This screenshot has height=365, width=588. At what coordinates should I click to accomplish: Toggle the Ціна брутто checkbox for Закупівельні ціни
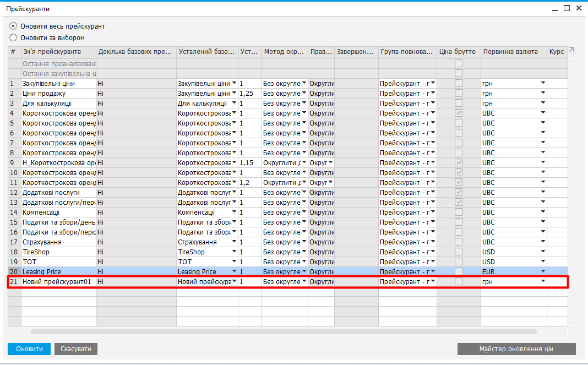458,83
